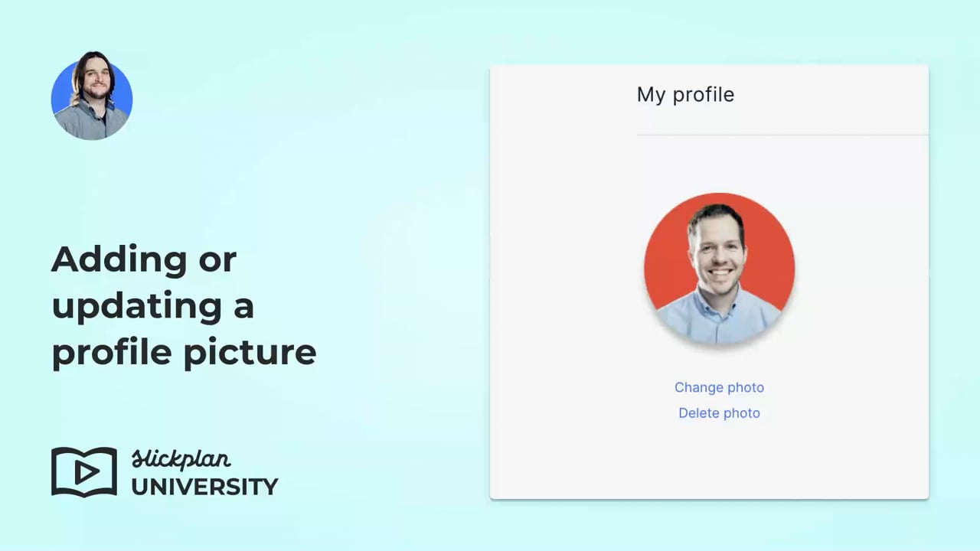This screenshot has height=551, width=980.
Task: Click the title line reading "Adding or"
Action: pyautogui.click(x=144, y=259)
